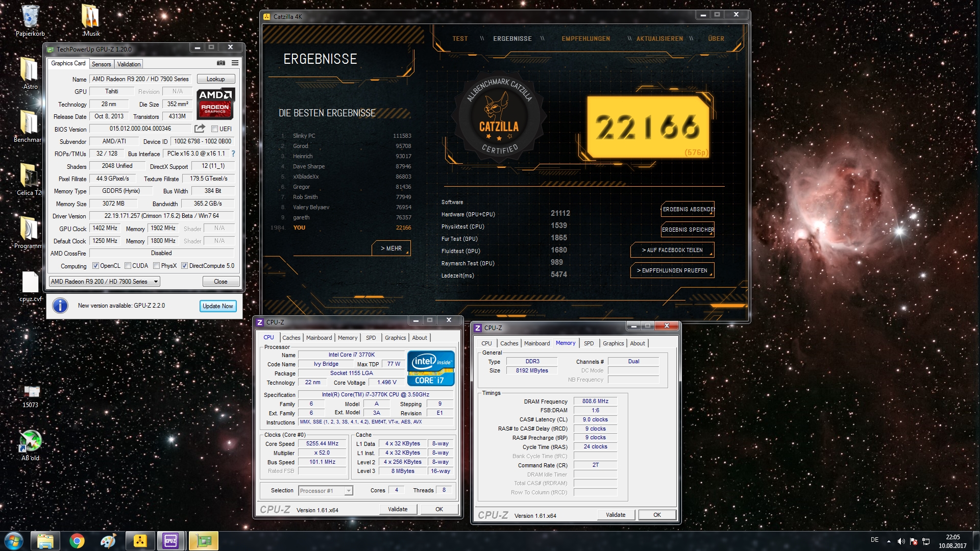Click ERGEBNIS SPEICHERN button
The height and width of the screenshot is (551, 980).
tap(688, 230)
